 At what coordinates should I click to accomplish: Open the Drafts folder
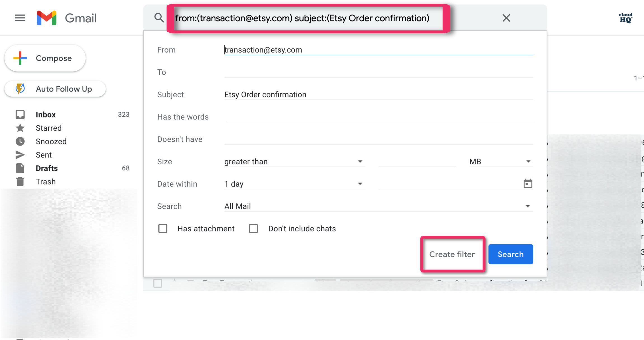47,168
